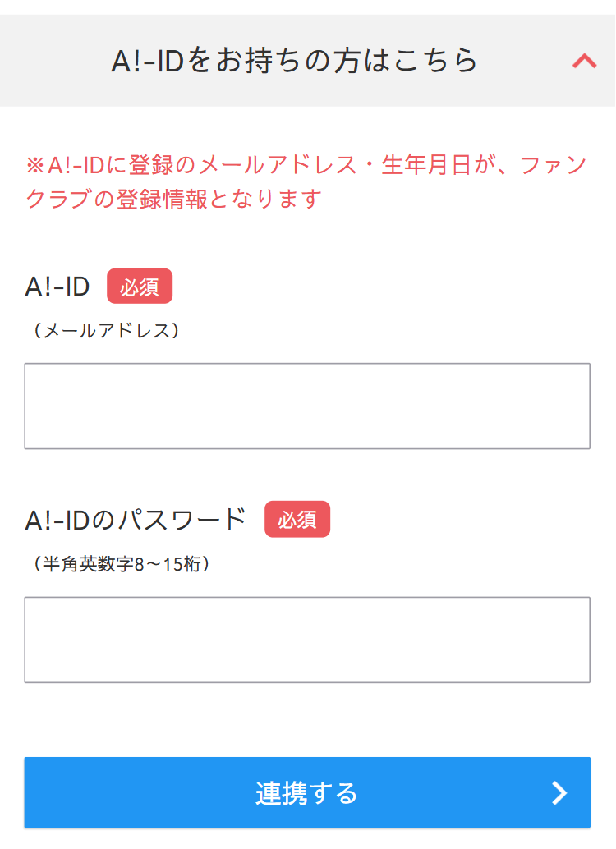The width and height of the screenshot is (616, 849).
Task: Click 登録情報 in the notice's second line
Action: pyautogui.click(x=162, y=199)
